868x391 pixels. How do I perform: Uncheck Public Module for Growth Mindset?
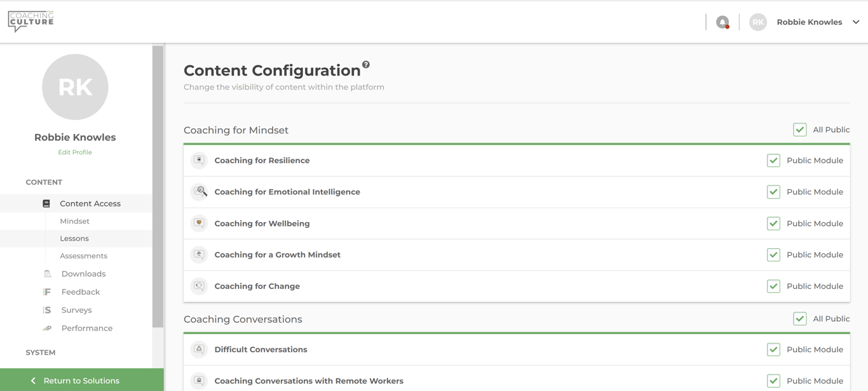click(x=773, y=255)
